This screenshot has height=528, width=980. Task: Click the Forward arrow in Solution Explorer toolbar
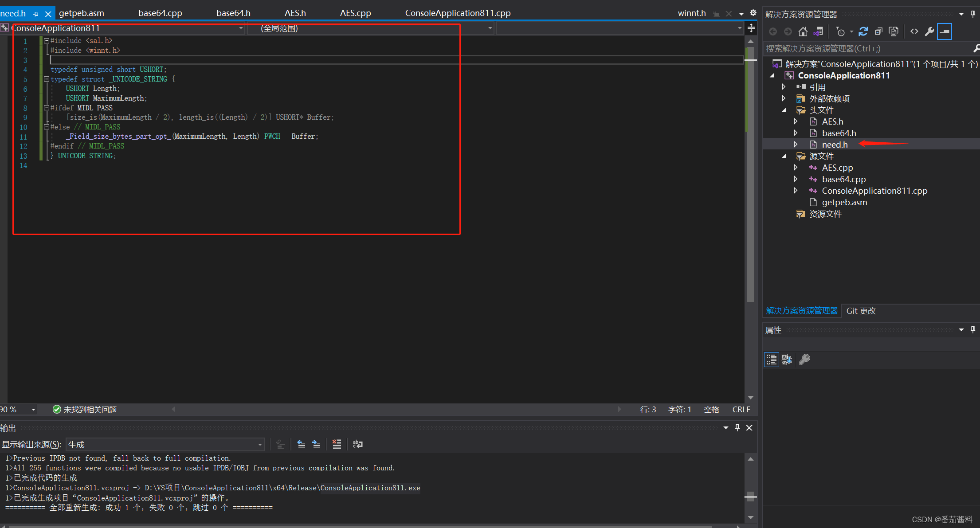pos(788,31)
